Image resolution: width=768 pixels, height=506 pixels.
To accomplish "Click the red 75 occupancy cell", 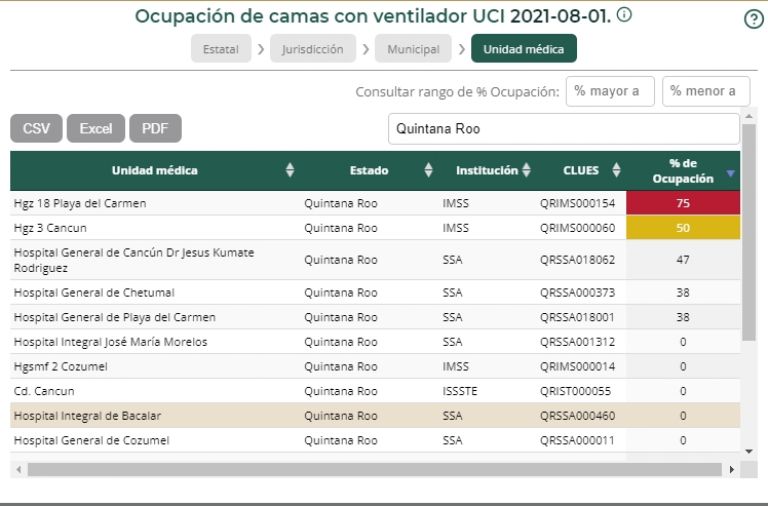I will pos(683,203).
